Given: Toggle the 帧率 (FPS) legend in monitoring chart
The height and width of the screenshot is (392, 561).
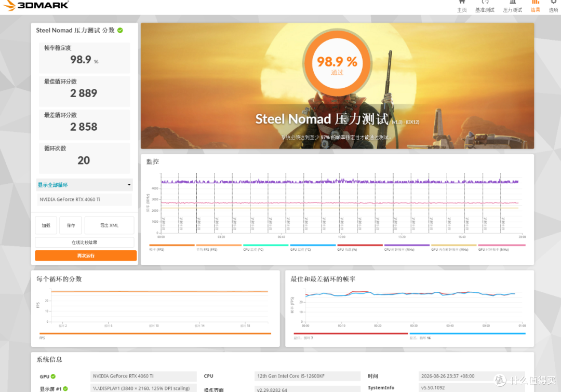Looking at the screenshot, I should click(171, 248).
